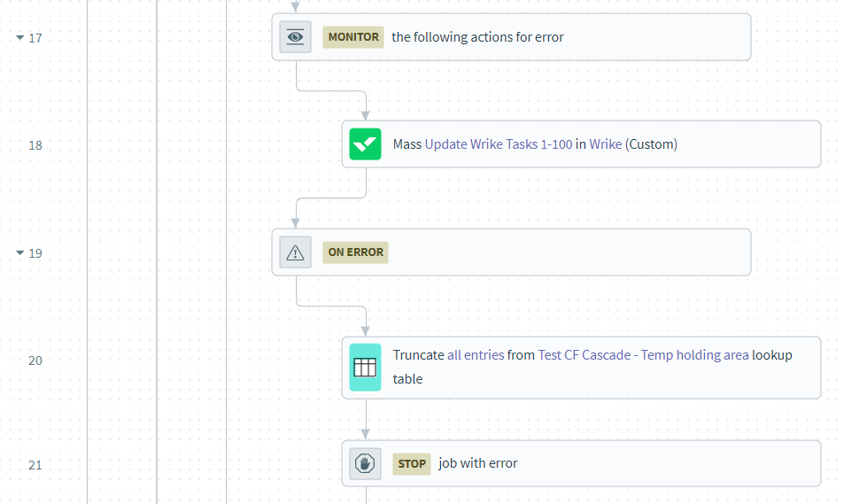Select step number 20 in the gutter
Viewport: 844px width, 504px height.
35,361
